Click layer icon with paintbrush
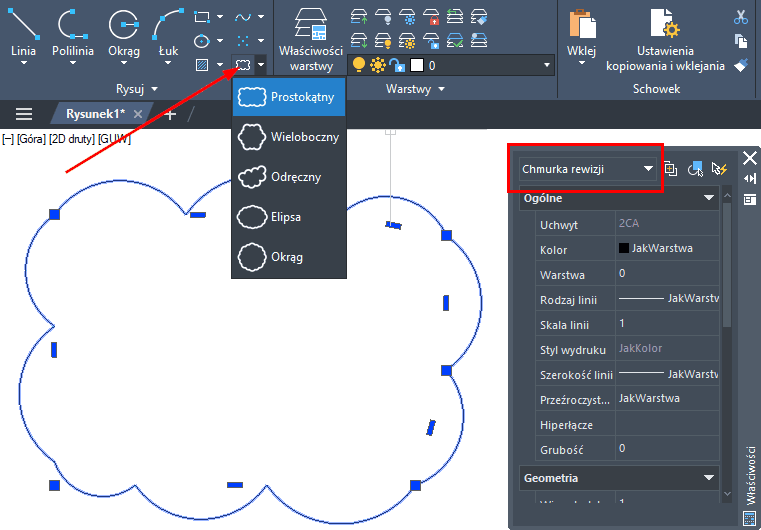The image size is (761, 530). [x=479, y=17]
